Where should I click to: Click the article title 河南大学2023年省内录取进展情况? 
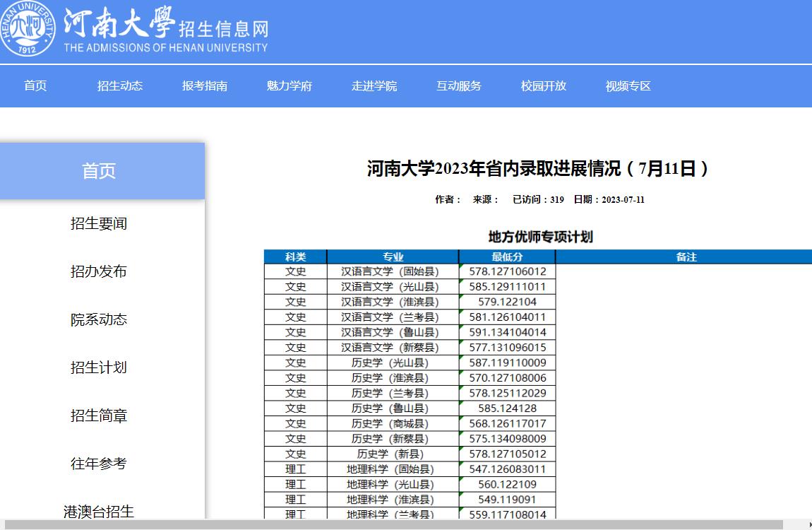click(537, 168)
